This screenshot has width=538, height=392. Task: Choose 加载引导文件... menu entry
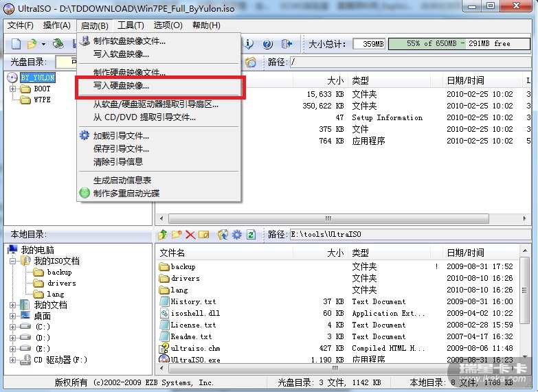[159, 136]
